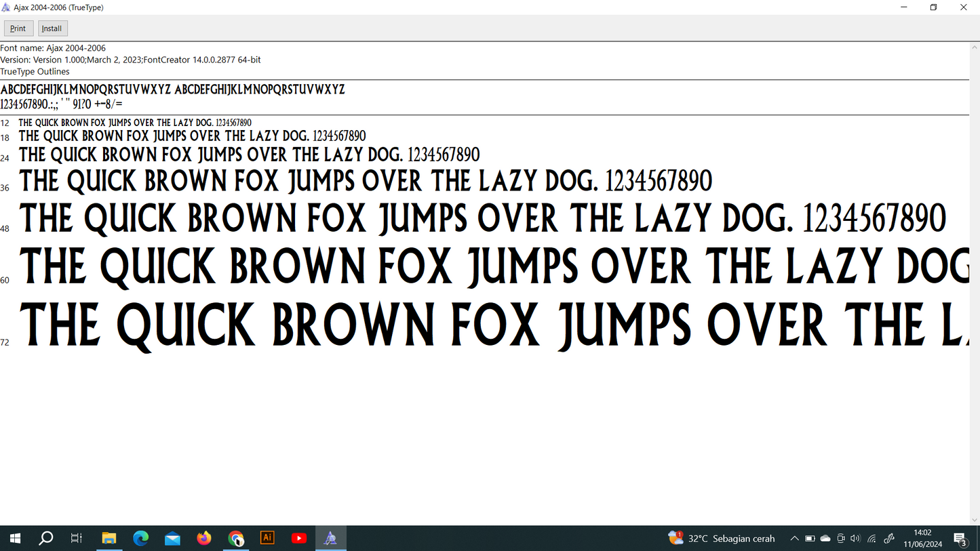Open taskbar Search magnifier
The image size is (980, 551).
(46, 538)
